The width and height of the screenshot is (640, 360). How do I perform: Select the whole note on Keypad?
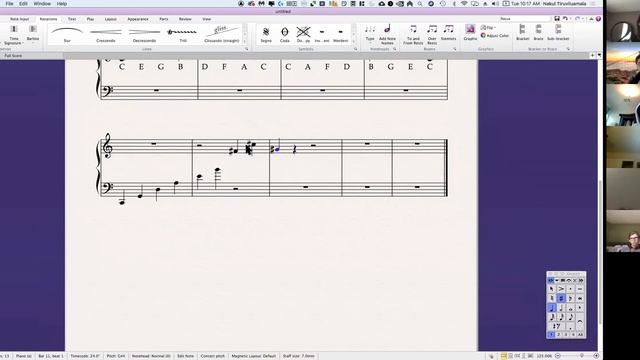(571, 308)
